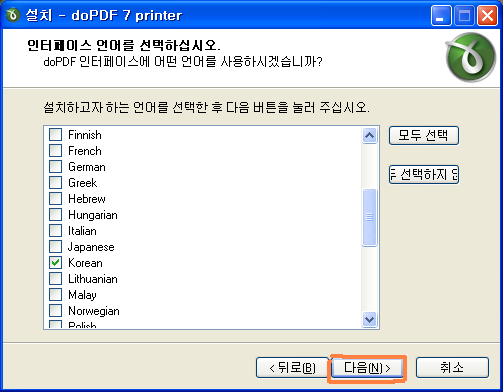
Task: Check the Lithuanian checkbox
Action: click(55, 279)
